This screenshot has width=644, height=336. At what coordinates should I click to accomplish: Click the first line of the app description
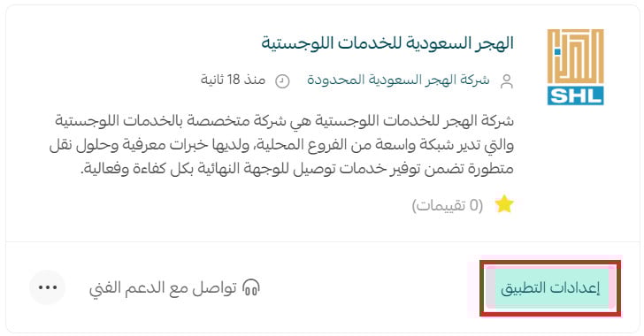284,121
